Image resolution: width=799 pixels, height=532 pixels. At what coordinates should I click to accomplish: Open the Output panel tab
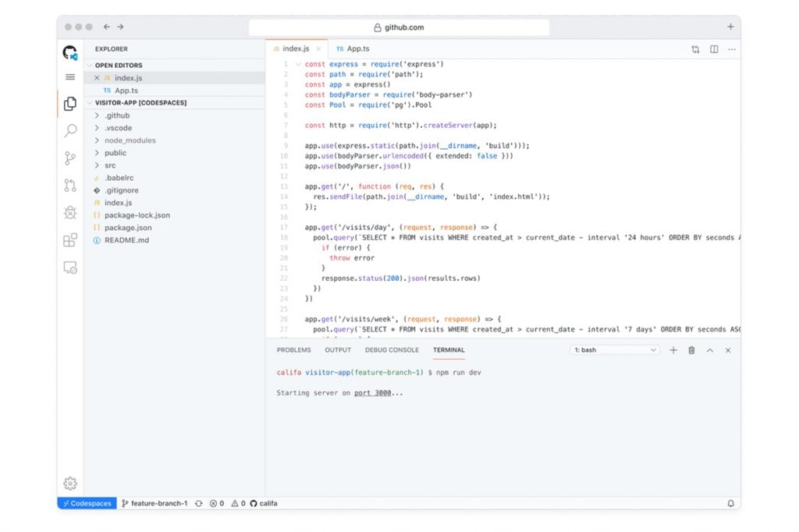(338, 350)
